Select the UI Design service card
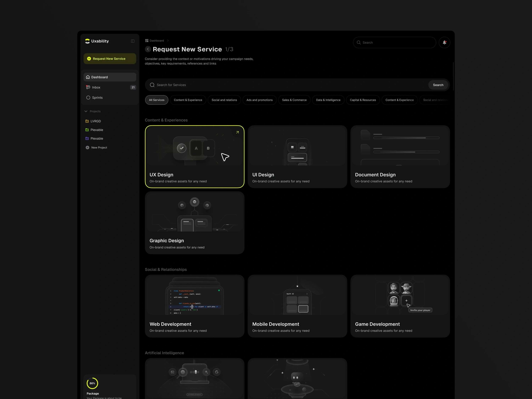The width and height of the screenshot is (532, 399). (x=297, y=157)
